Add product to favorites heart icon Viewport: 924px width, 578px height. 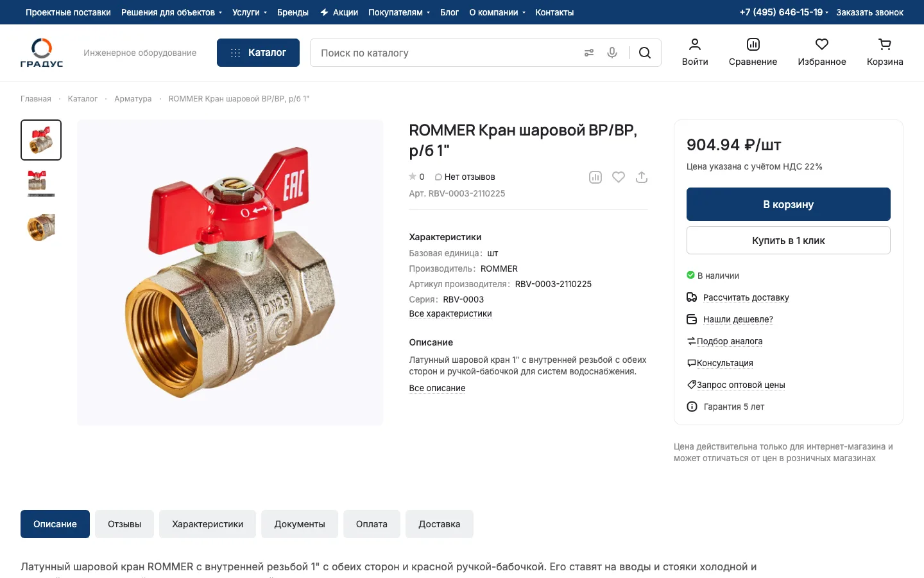(619, 177)
